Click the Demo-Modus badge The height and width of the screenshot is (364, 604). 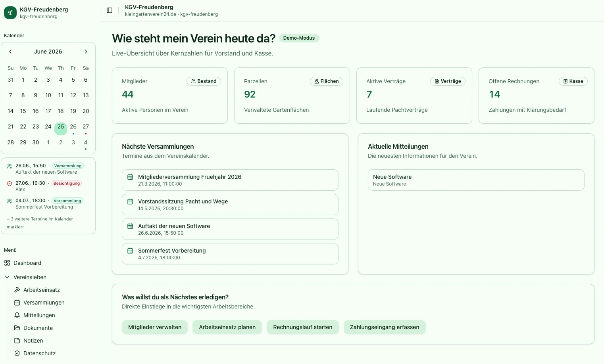tap(299, 38)
